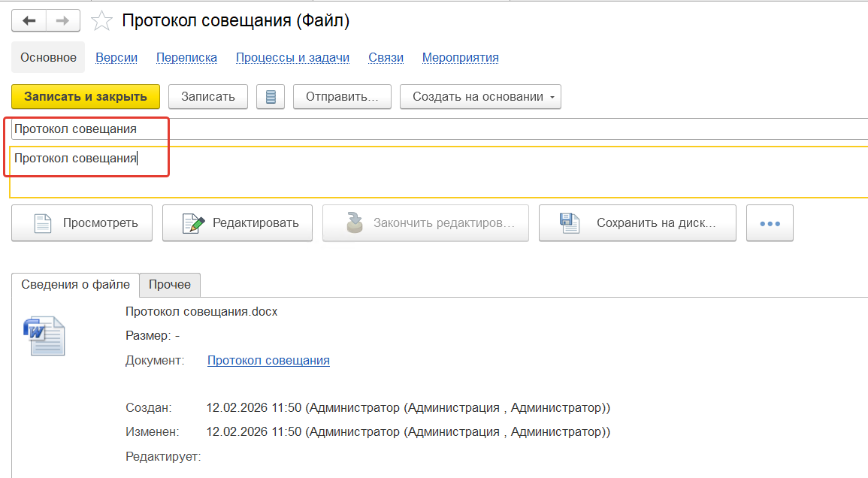Click Редактировать to edit the file
The width and height of the screenshot is (868, 478).
click(x=237, y=223)
